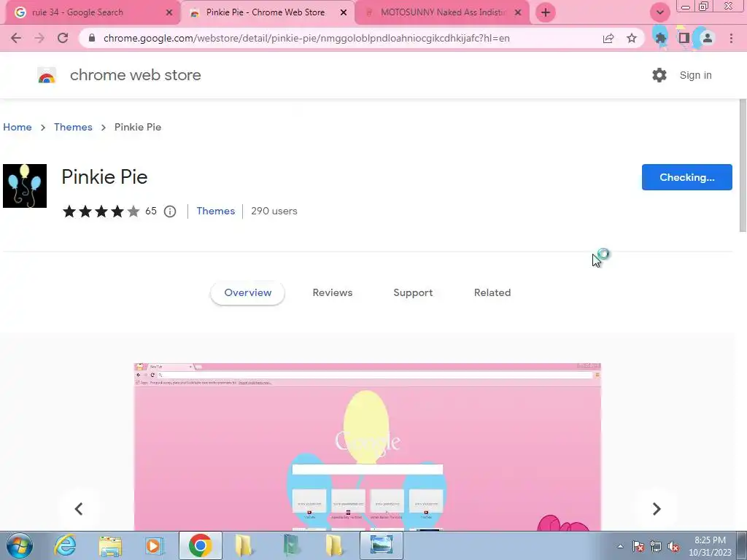Click the 290 users text
The height and width of the screenshot is (560, 747).
274,211
